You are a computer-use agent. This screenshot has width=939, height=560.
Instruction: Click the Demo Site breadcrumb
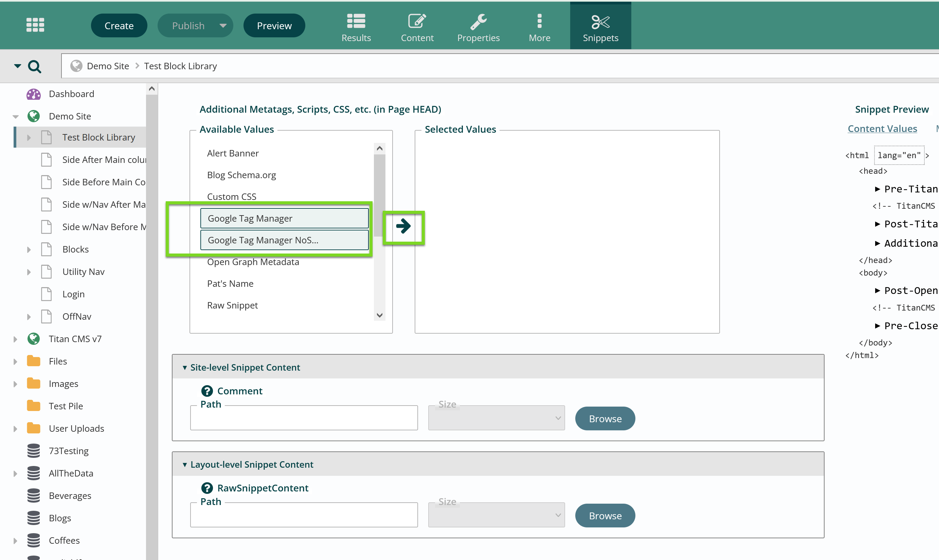(x=108, y=66)
